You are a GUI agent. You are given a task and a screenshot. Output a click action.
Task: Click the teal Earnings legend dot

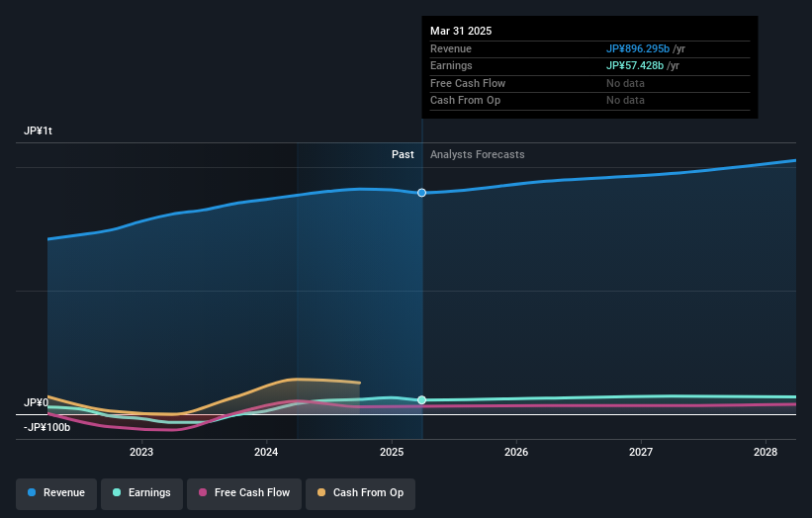(x=117, y=492)
